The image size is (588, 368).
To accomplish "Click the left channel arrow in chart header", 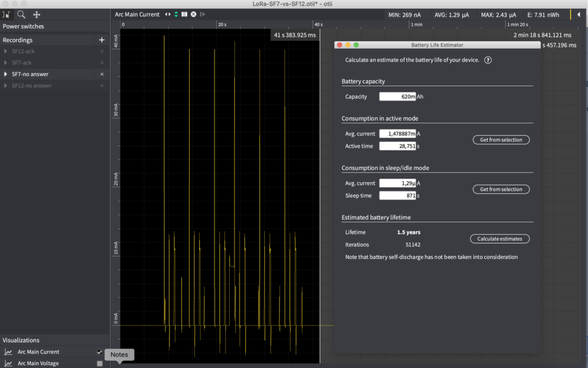I will [165, 14].
